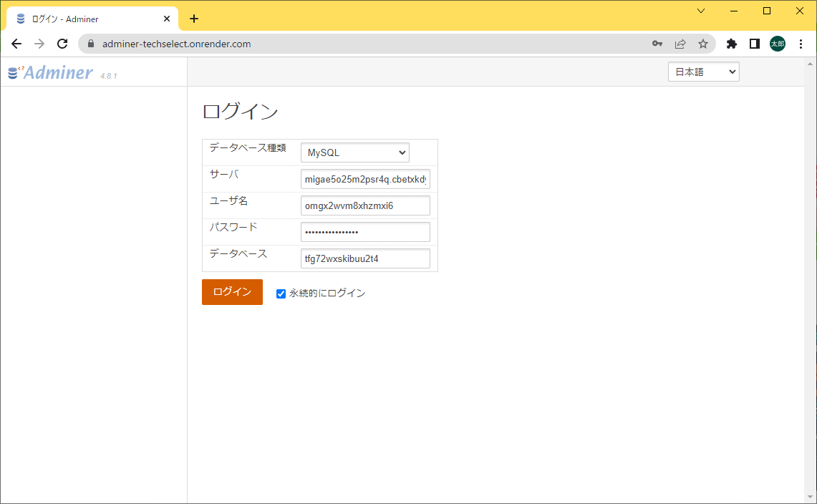817x504 pixels.
Task: Click the 永続的にログイン label text
Action: (327, 294)
